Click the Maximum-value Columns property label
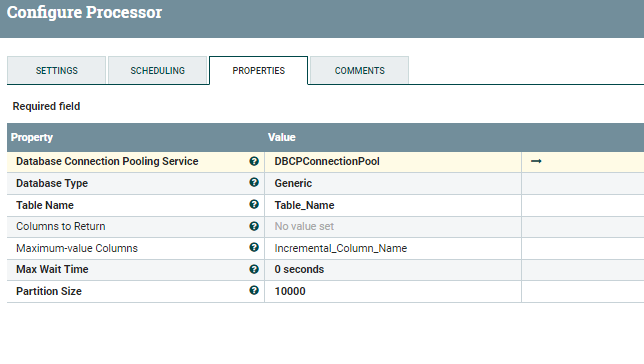Screen dimensions: 644x364 tap(77, 248)
